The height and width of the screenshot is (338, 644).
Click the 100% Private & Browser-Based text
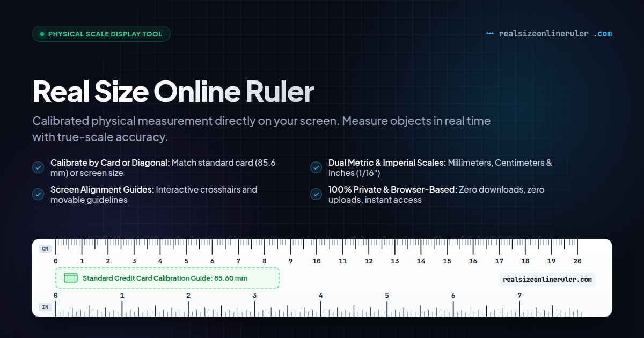(x=437, y=195)
